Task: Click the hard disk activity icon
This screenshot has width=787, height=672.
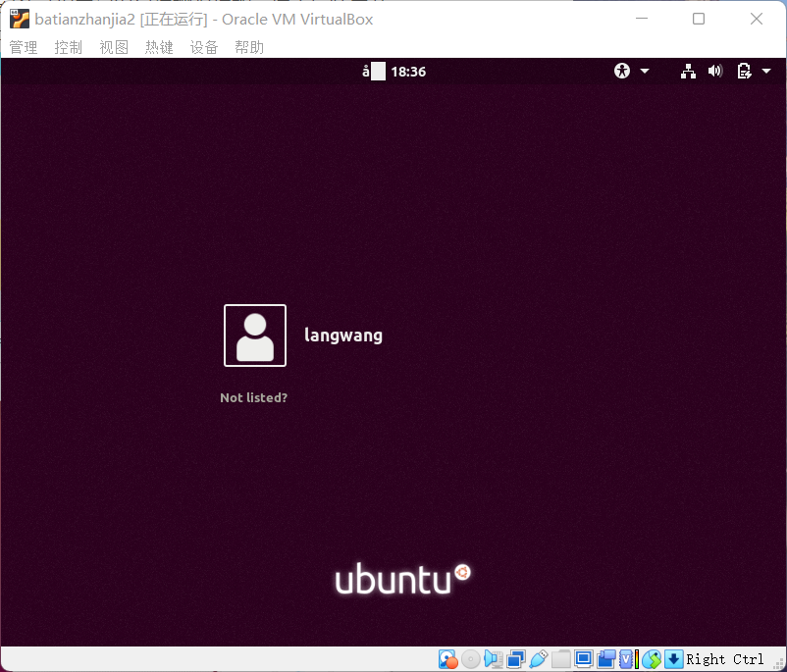Action: click(447, 659)
